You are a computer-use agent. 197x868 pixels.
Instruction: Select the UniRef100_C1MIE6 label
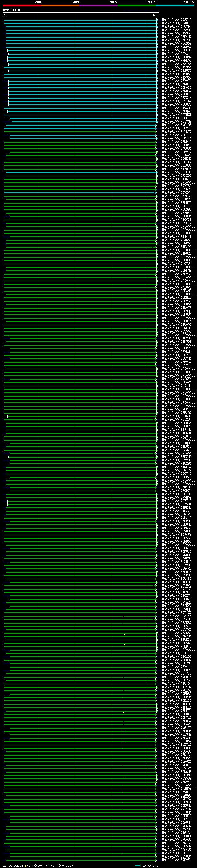click(x=177, y=139)
